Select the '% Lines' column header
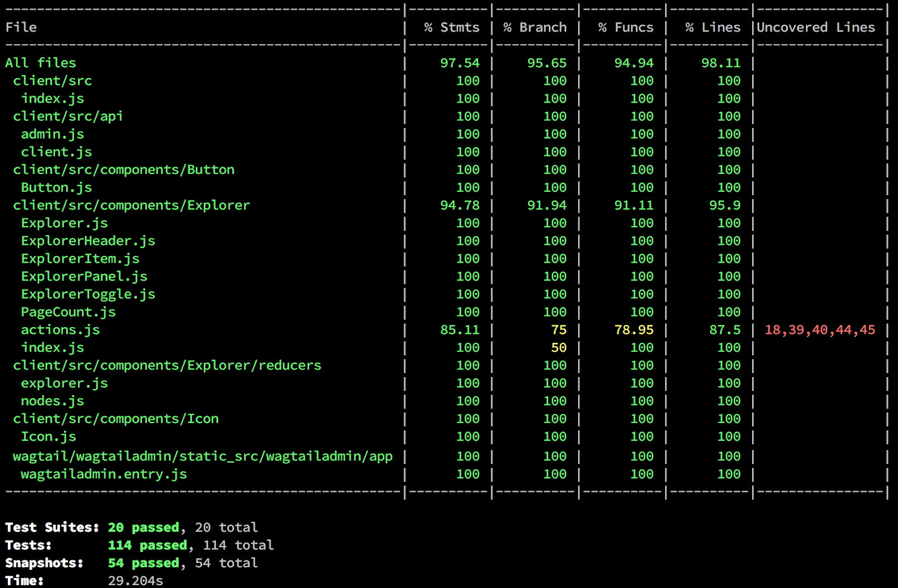 click(713, 27)
